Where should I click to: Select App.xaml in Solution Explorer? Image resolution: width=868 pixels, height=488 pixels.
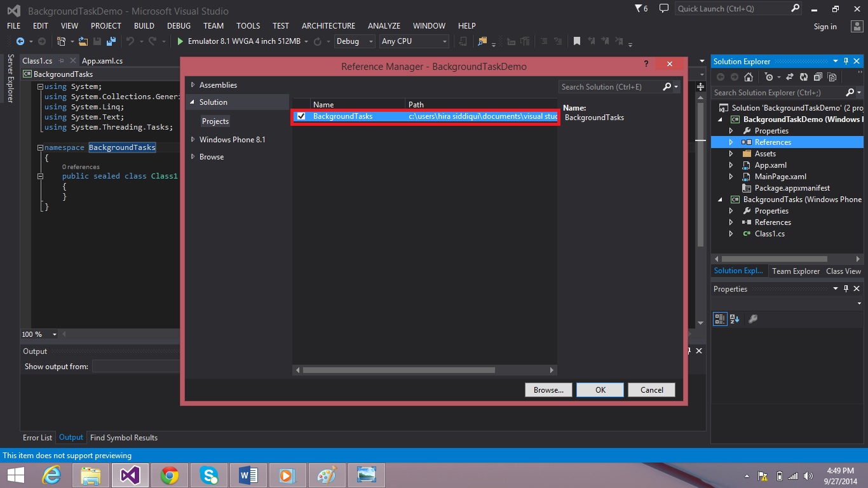[770, 165]
